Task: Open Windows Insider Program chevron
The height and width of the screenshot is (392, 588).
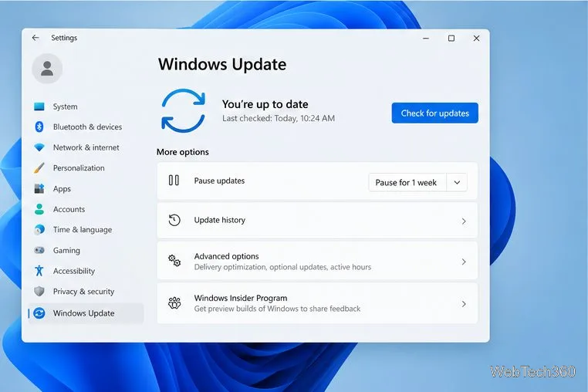Action: (x=464, y=304)
